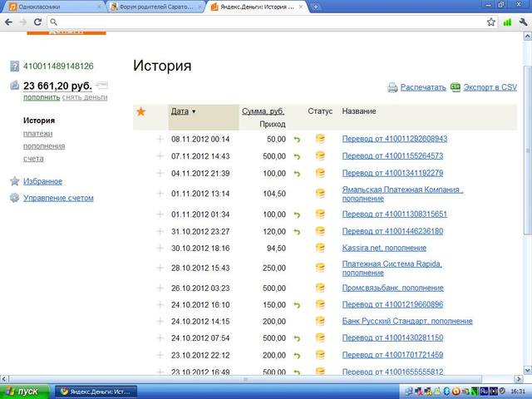Click the bookmark star in the address bar
Screen dimensions: 532x399
(x=491, y=22)
